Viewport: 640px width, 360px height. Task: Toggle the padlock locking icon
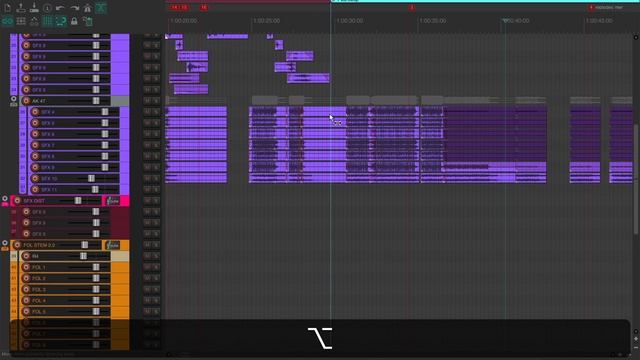[74, 21]
